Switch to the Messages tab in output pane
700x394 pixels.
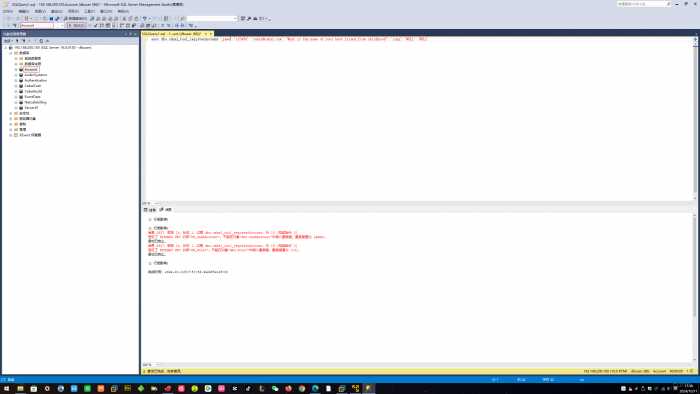click(166, 210)
